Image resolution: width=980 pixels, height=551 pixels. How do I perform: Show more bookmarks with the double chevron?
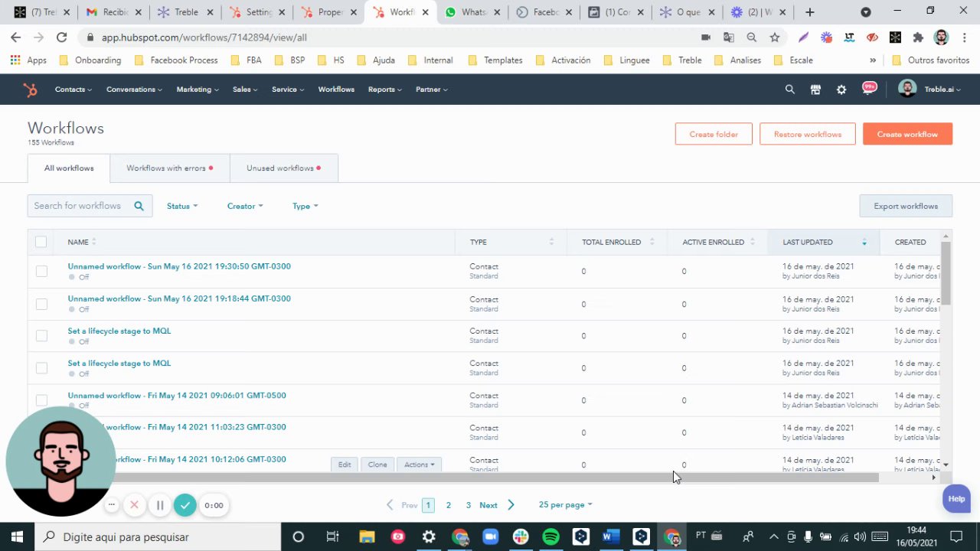point(873,60)
